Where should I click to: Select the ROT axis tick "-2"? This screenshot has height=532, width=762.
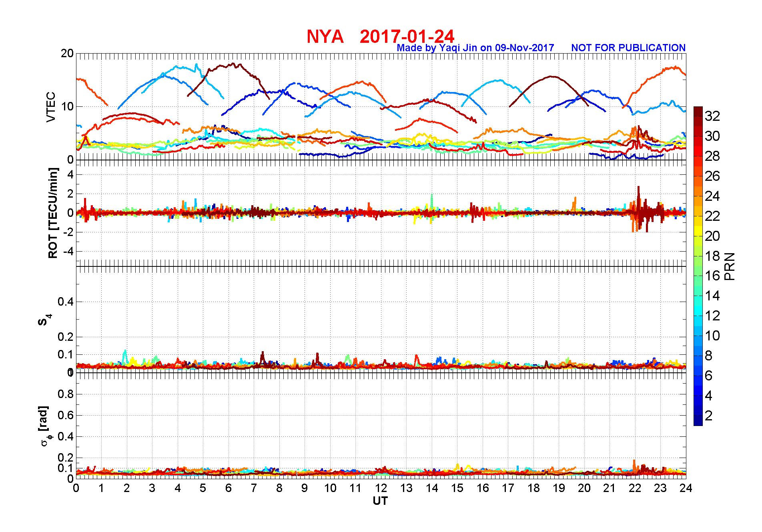tap(68, 232)
